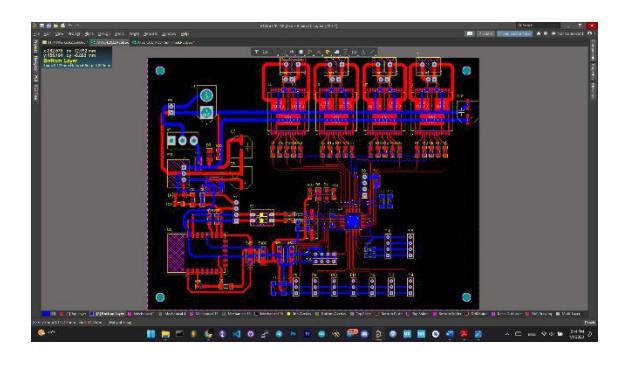Open the Place menu
This screenshot has width=628, height=367.
(x=89, y=34)
